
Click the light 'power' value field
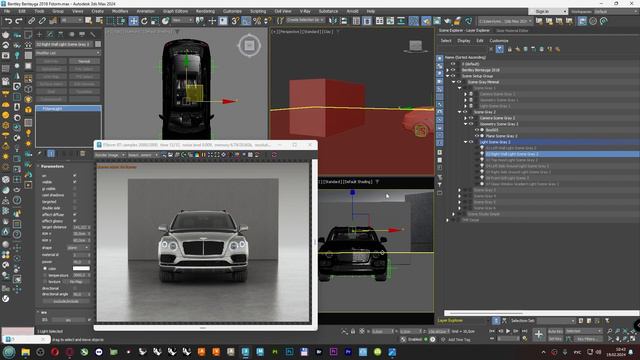(81, 262)
